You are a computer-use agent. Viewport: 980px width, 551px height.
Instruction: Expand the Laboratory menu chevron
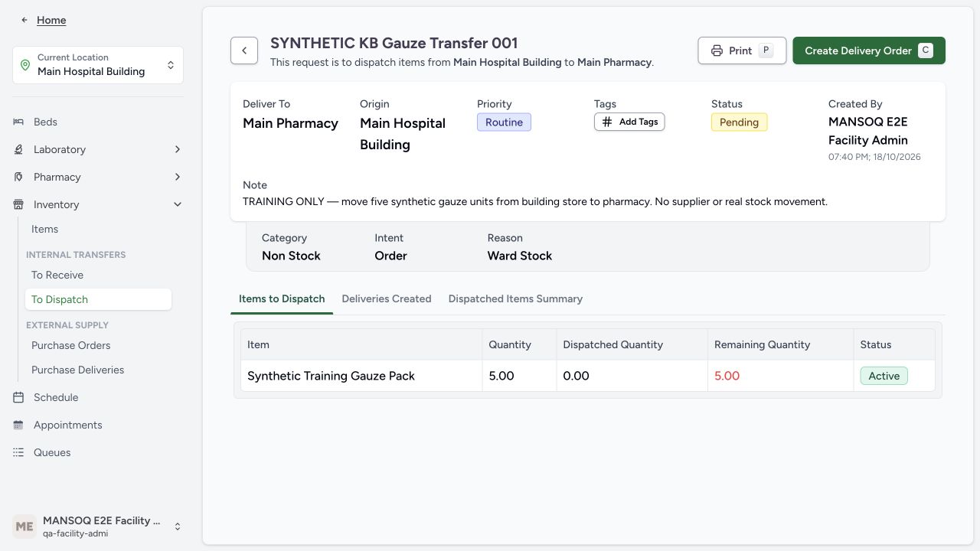tap(178, 149)
